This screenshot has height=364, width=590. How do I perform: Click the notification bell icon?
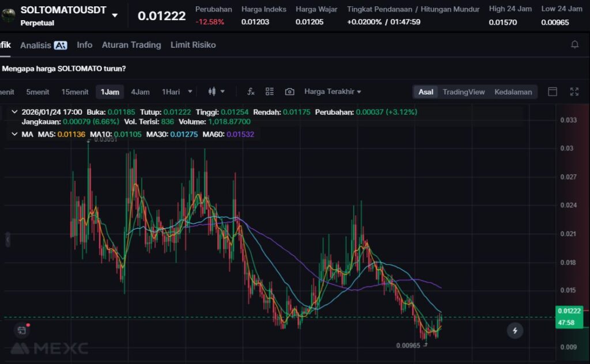tap(574, 44)
